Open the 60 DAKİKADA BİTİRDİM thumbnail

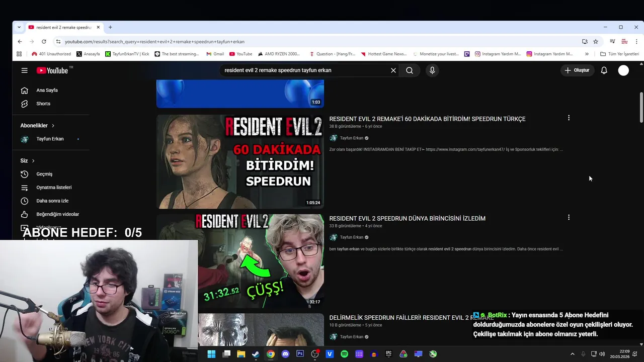point(240,161)
